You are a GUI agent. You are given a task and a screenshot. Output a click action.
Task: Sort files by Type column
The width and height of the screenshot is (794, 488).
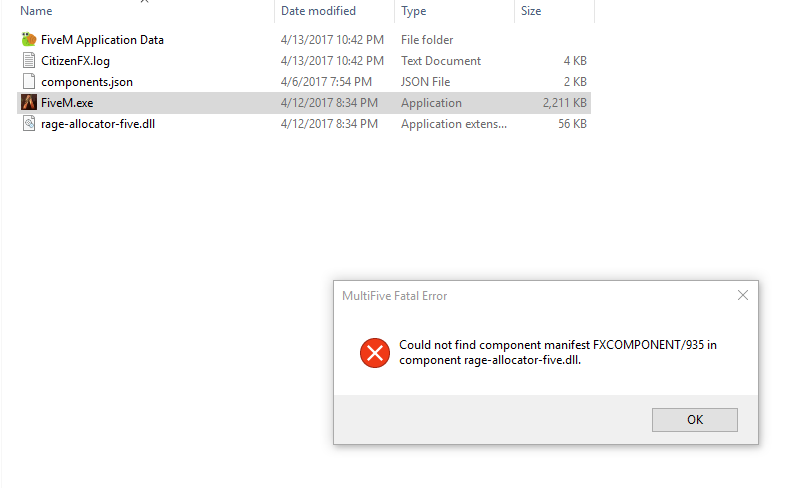413,11
